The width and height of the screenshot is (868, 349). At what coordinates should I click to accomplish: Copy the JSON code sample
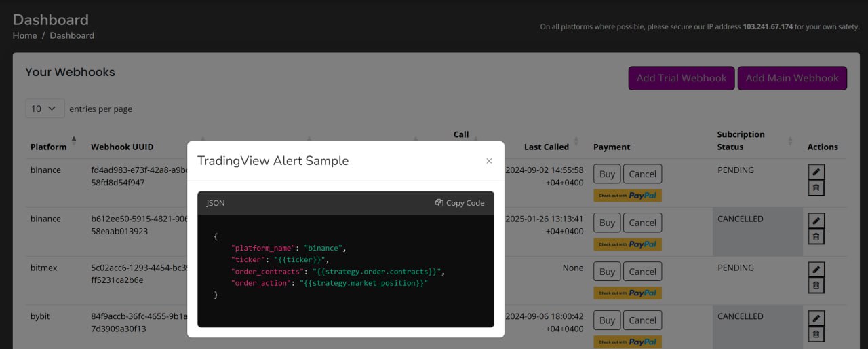click(460, 202)
